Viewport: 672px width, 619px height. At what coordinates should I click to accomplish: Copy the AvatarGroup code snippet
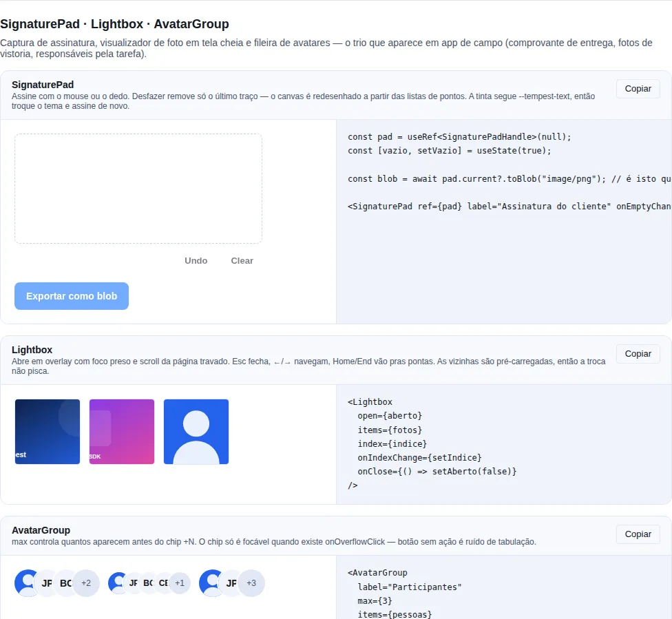coord(638,534)
